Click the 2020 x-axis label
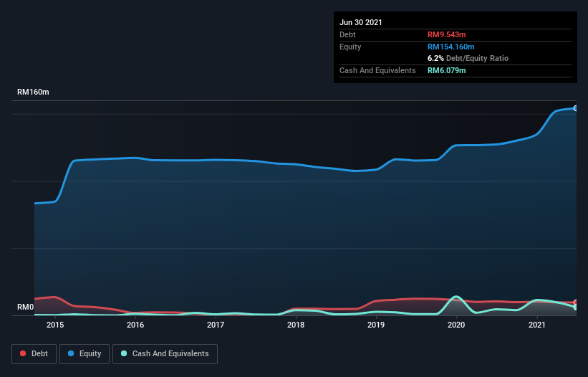The height and width of the screenshot is (377, 588). click(x=456, y=325)
